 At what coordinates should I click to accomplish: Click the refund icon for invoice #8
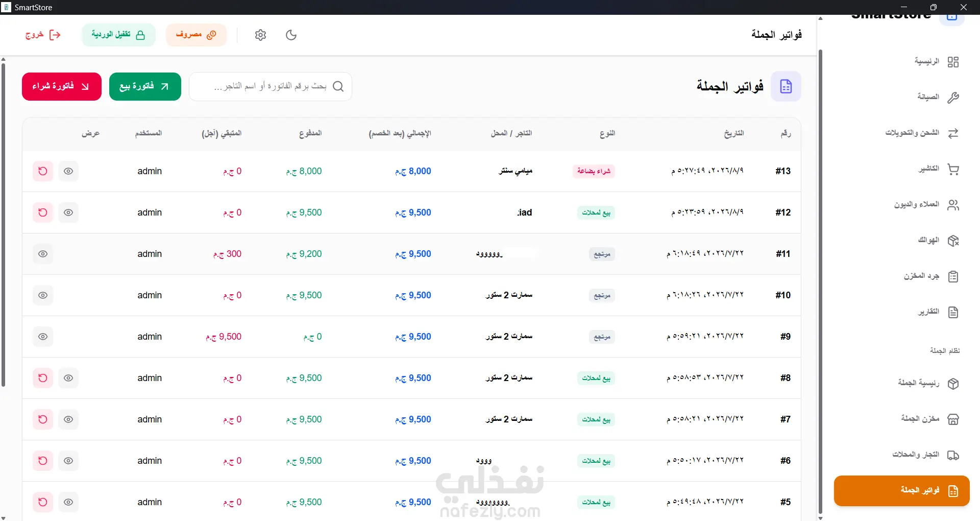43,378
